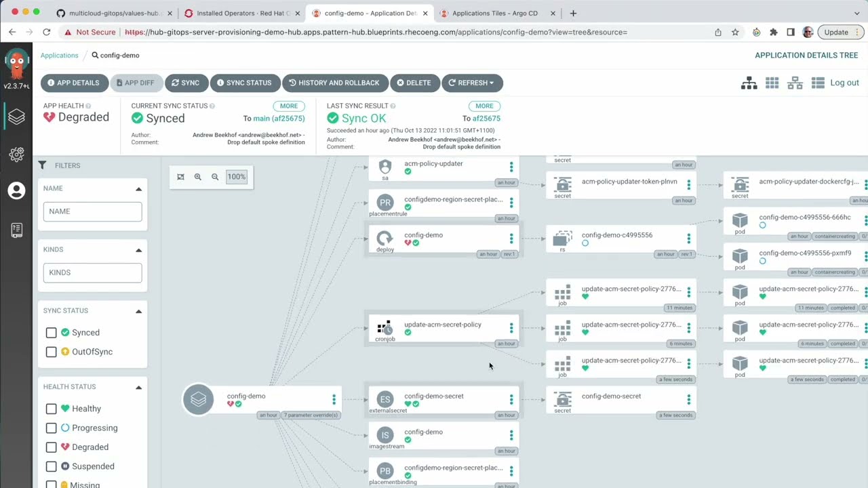Open the REFRESH dropdown button
The height and width of the screenshot is (488, 868).
472,83
